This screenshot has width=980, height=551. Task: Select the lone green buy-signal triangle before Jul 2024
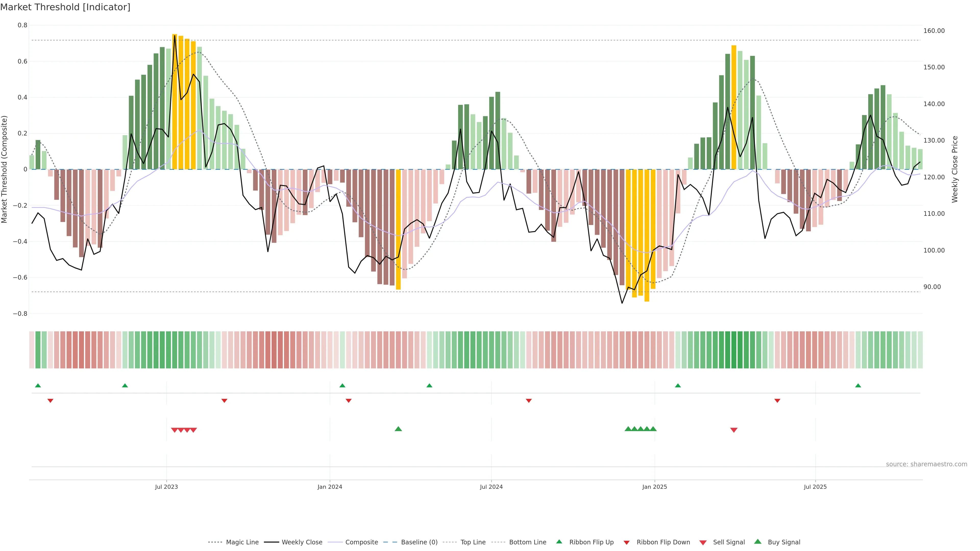click(398, 429)
